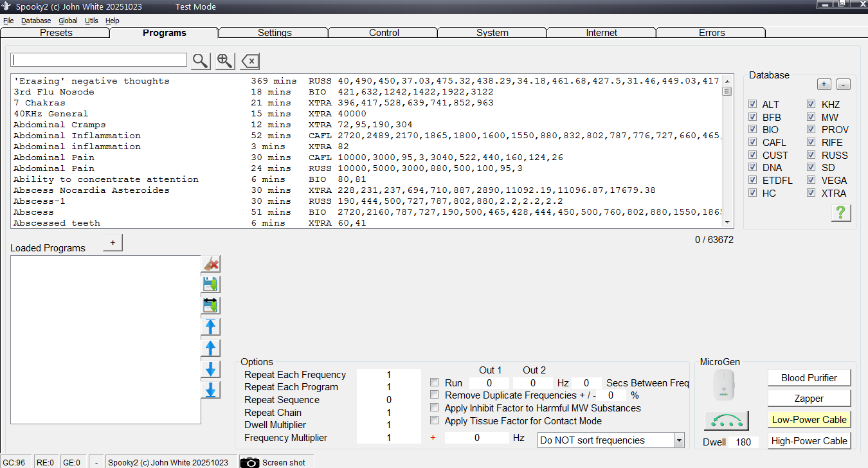Open the sort frequencies dropdown
Screen dimensions: 868x468
679,440
